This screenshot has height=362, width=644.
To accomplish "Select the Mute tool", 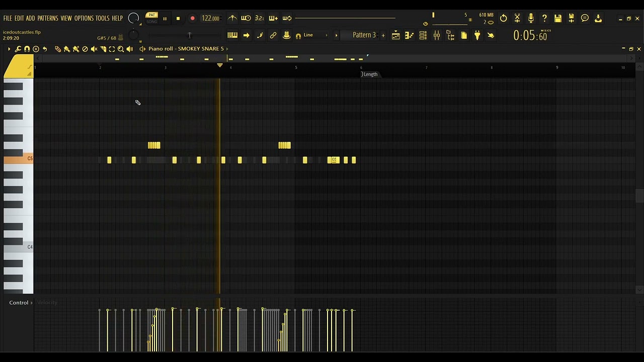I will coord(94,49).
